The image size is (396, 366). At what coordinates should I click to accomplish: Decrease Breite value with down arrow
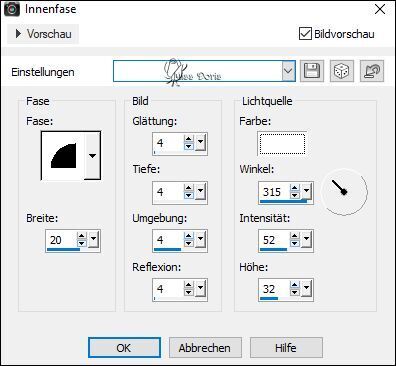tap(82, 243)
